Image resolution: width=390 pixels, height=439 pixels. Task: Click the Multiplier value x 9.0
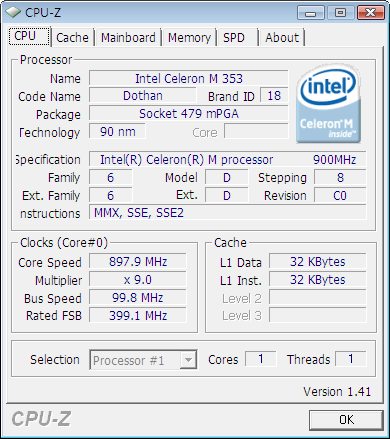(138, 280)
